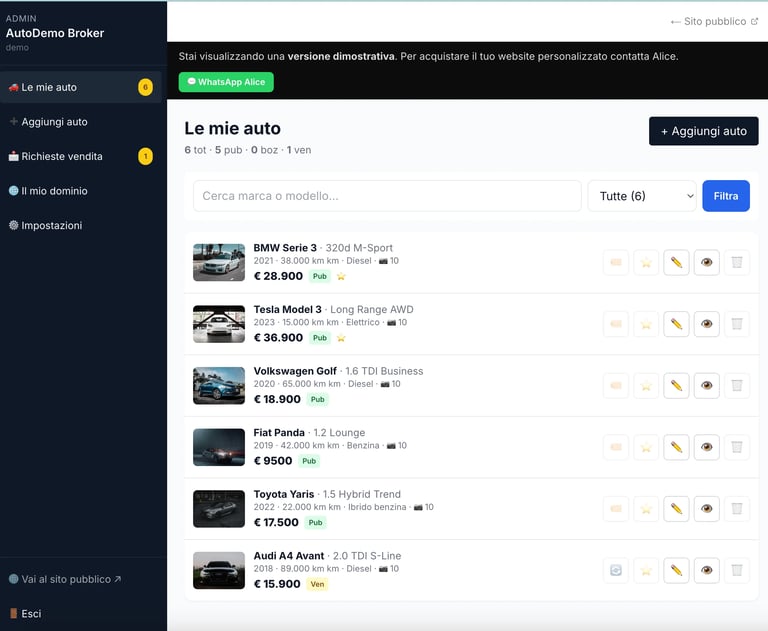Toggle featured star button for Tesla Model 3
768x631 pixels.
point(646,324)
